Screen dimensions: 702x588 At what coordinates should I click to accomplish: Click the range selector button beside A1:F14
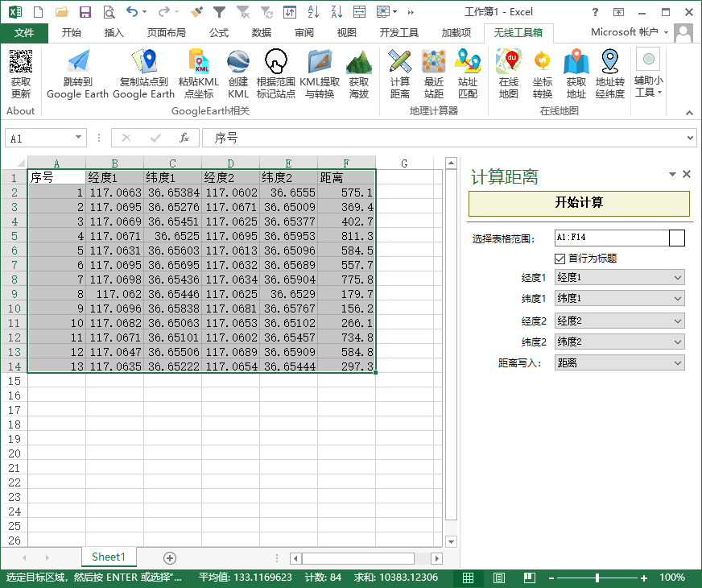(677, 238)
